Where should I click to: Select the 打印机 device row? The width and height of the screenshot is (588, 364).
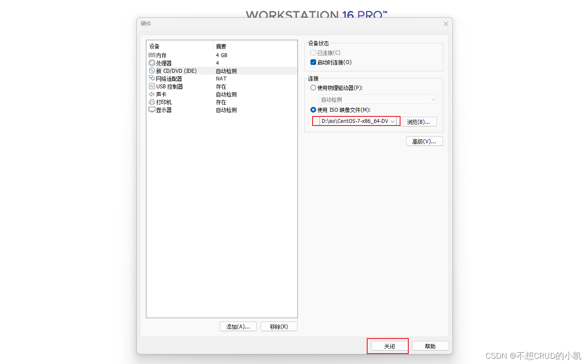(x=222, y=102)
